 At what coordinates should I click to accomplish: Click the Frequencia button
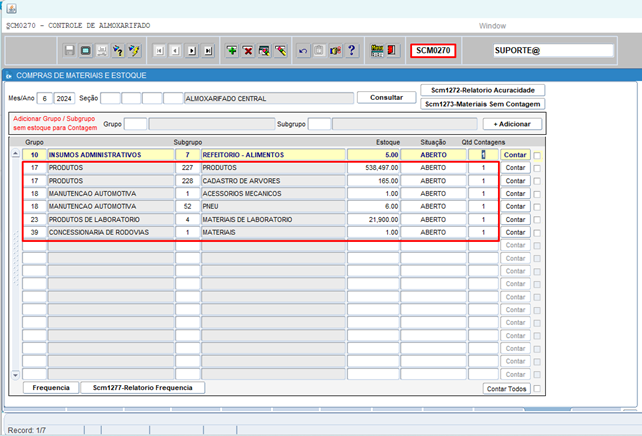pyautogui.click(x=51, y=388)
